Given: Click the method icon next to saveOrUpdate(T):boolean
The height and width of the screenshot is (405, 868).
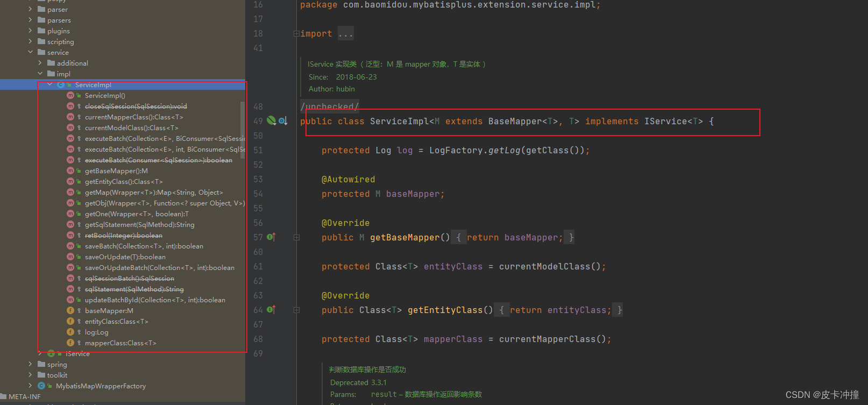Looking at the screenshot, I should [70, 257].
